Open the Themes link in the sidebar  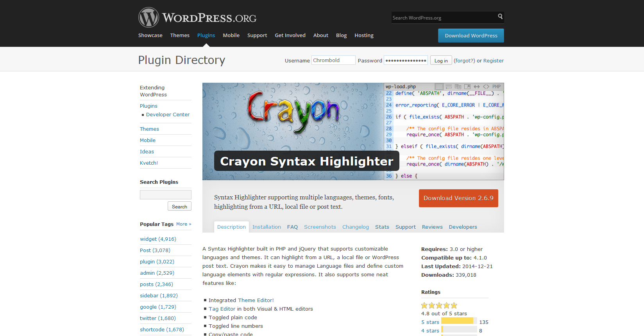click(149, 129)
